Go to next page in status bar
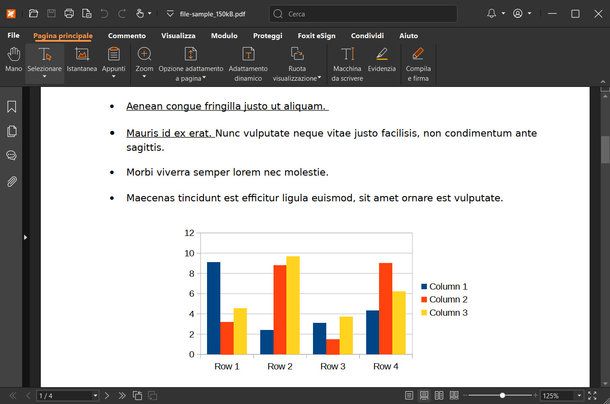This screenshot has height=404, width=610. point(107,396)
